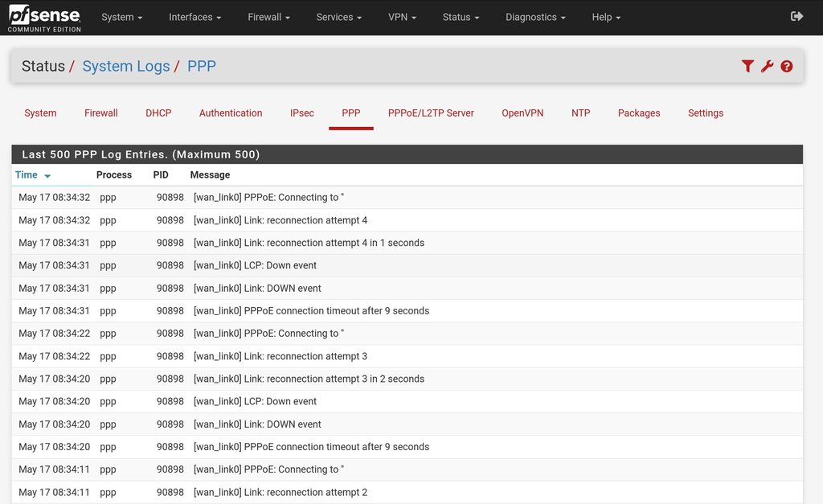
Task: Click System Logs breadcrumb link
Action: coord(126,66)
